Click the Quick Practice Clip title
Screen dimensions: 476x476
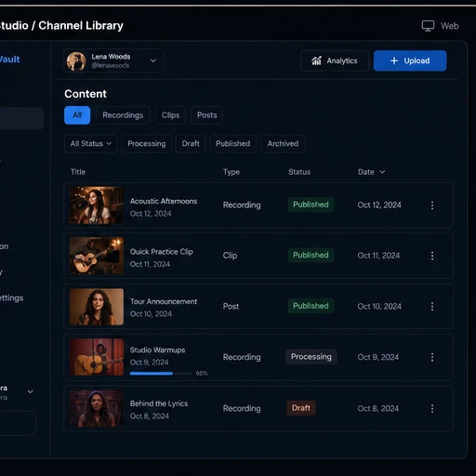pos(162,252)
